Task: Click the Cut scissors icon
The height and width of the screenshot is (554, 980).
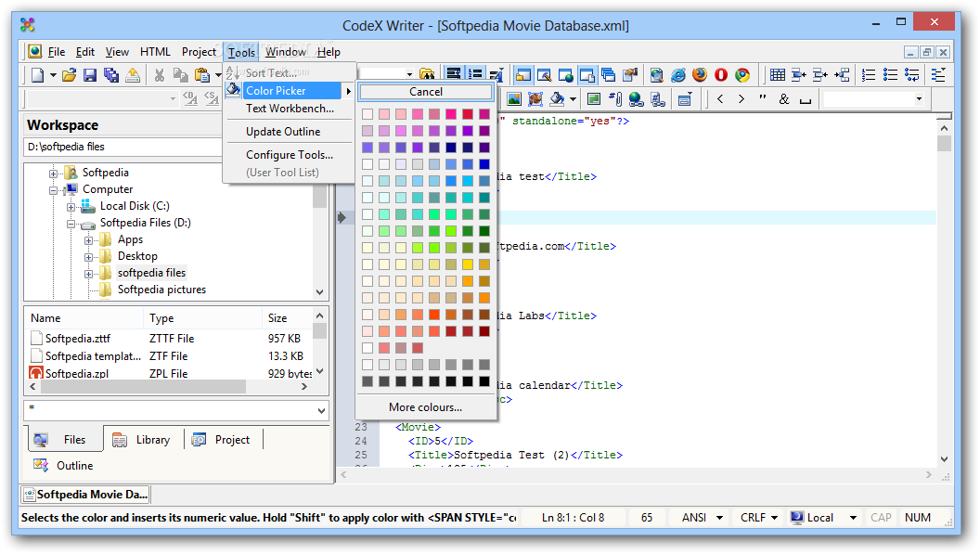Action: [x=160, y=75]
